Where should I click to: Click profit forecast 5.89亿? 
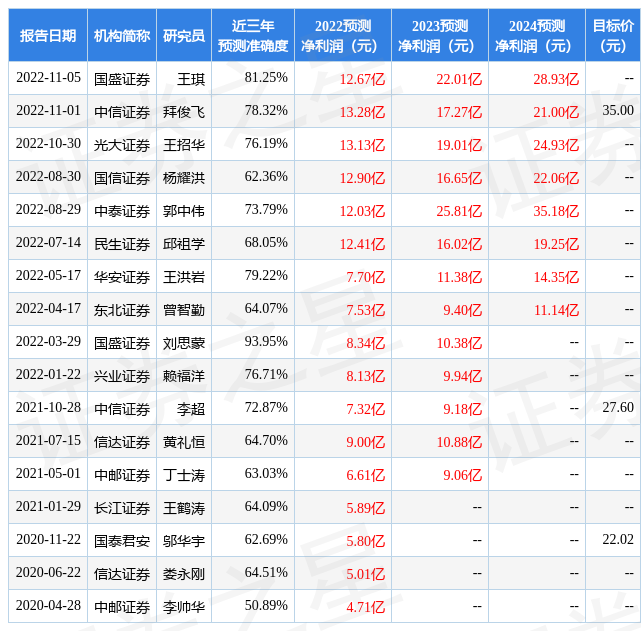coord(365,508)
